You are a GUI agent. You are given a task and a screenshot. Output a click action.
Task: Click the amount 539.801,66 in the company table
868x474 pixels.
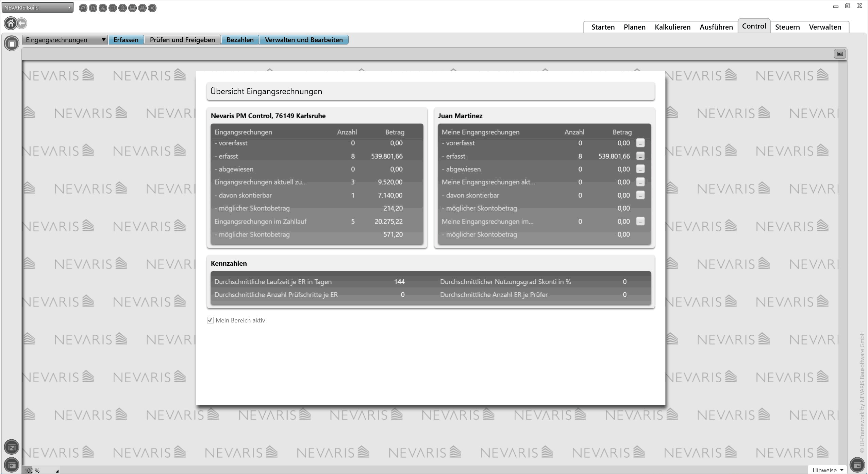click(x=387, y=156)
